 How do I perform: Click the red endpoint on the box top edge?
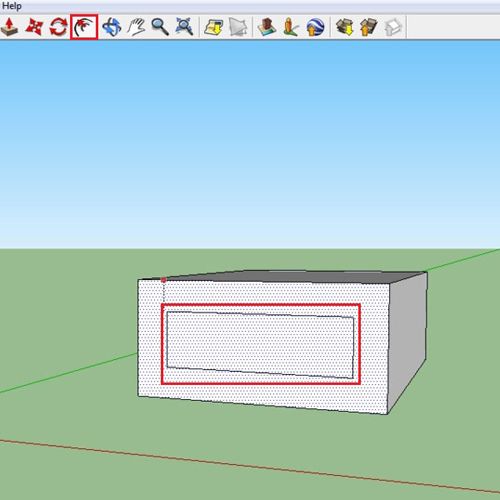pyautogui.click(x=163, y=280)
